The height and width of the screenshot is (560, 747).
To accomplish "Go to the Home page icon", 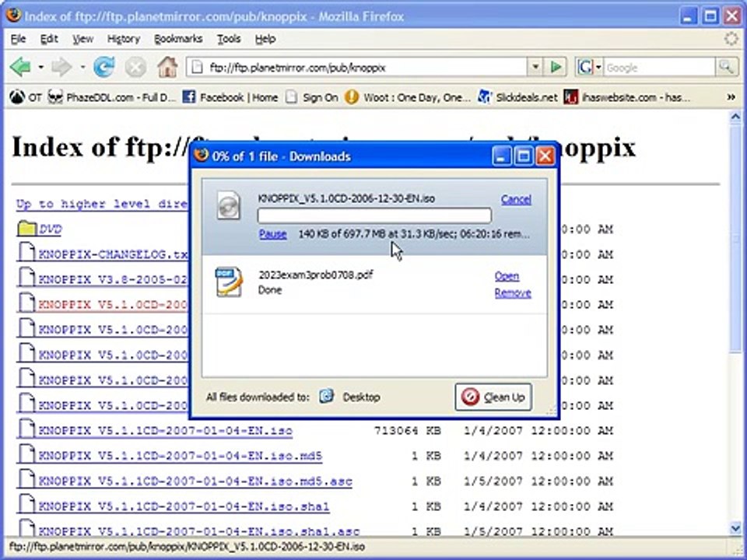I will coord(167,67).
